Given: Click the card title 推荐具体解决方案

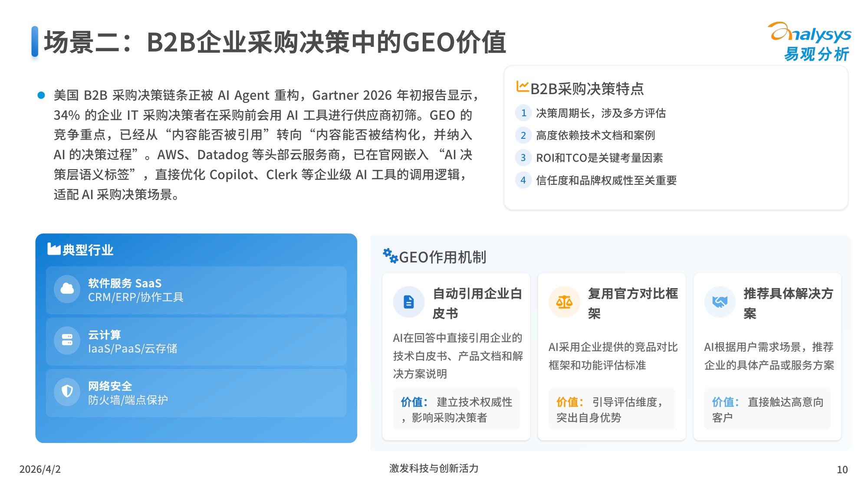Looking at the screenshot, I should click(x=789, y=303).
